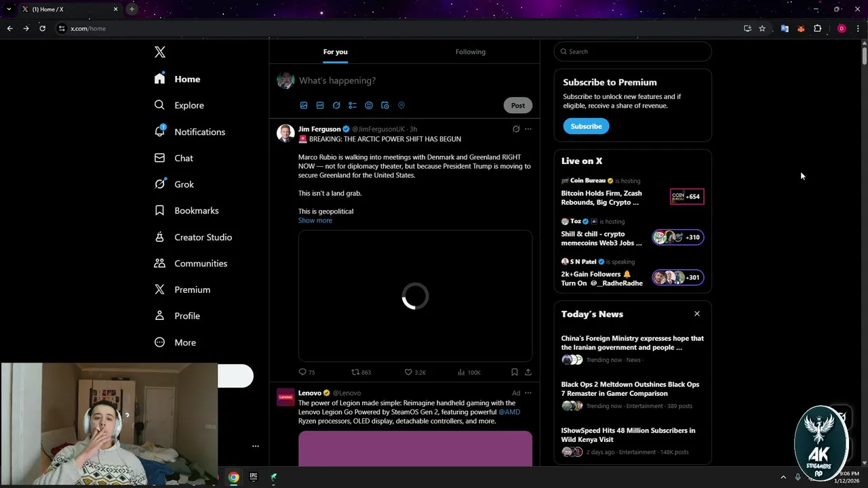The width and height of the screenshot is (868, 488).
Task: Switch to the Following tab
Action: (x=471, y=52)
